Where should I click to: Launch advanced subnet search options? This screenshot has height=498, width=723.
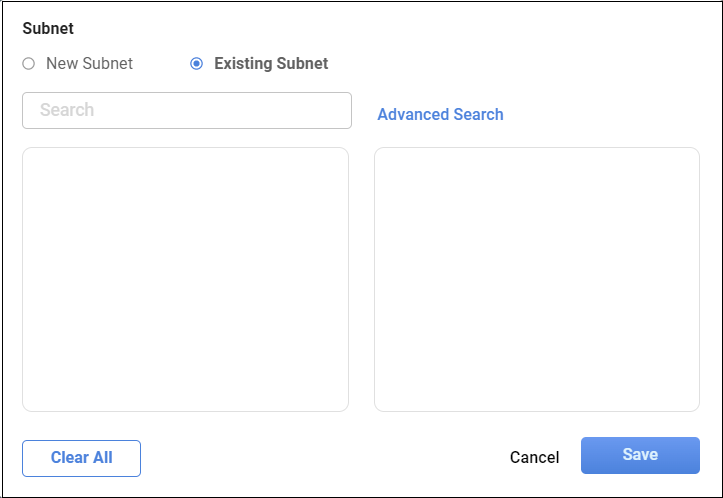point(440,114)
